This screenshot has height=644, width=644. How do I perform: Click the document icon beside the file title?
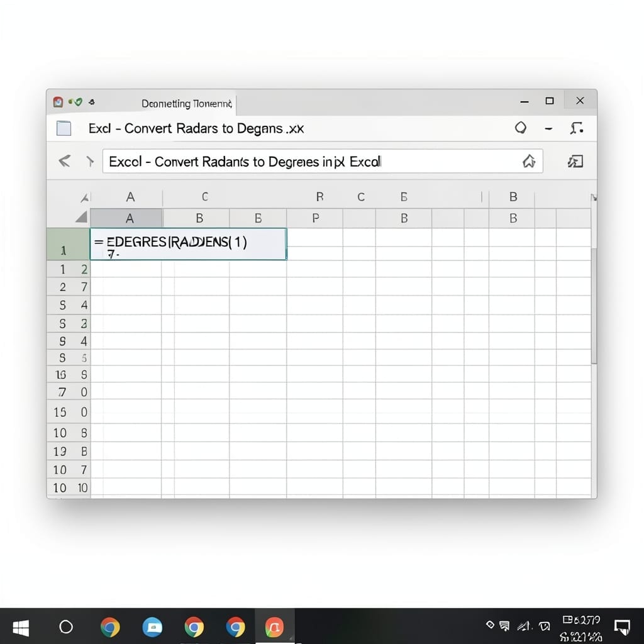(64, 128)
